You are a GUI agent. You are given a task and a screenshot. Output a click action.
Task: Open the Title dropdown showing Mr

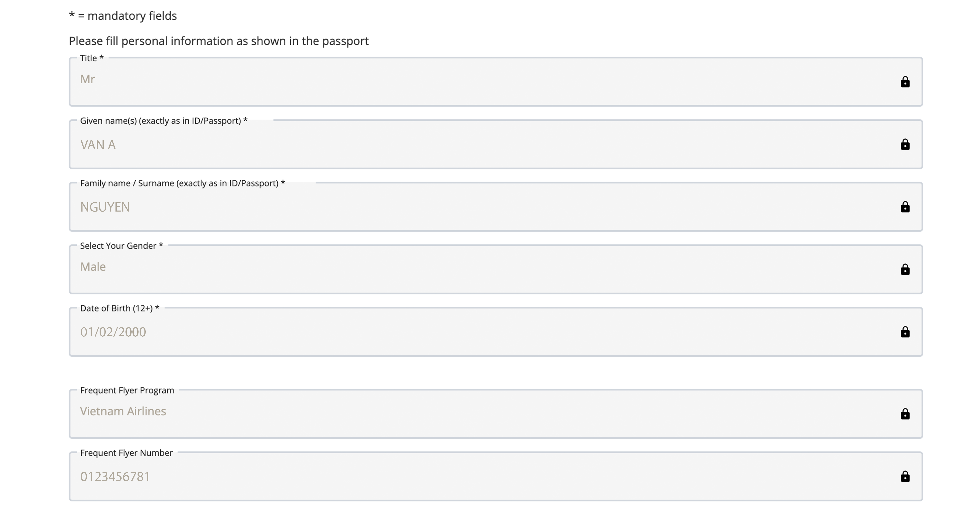click(x=456, y=81)
